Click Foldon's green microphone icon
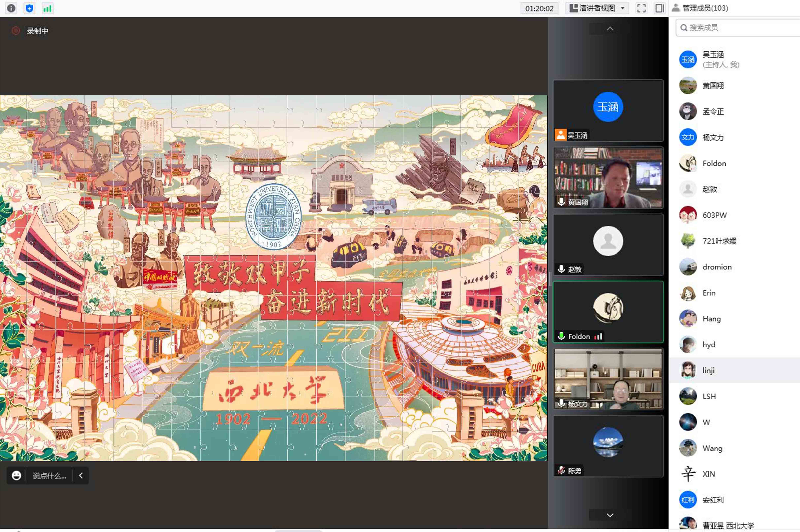Viewport: 800px width, 532px height. 561,336
